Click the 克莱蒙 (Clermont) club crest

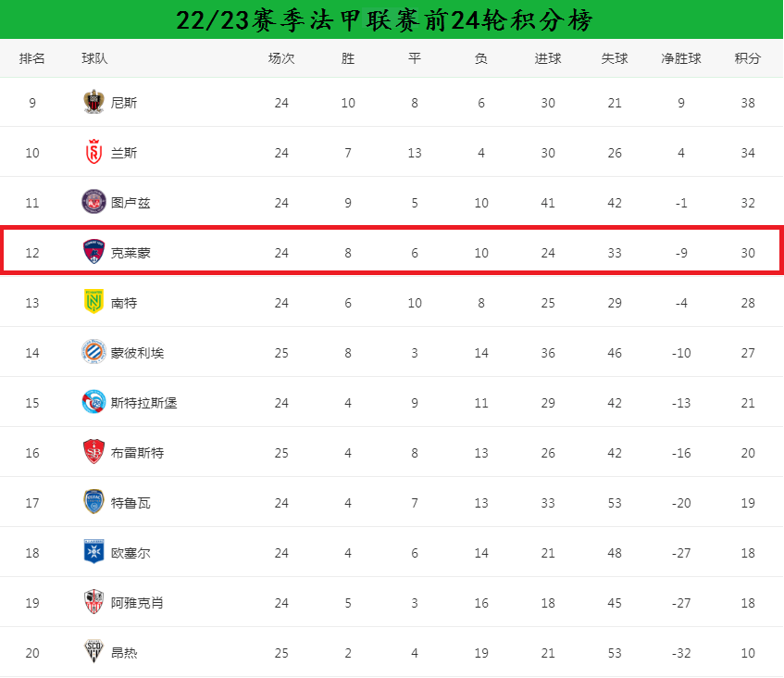(93, 252)
